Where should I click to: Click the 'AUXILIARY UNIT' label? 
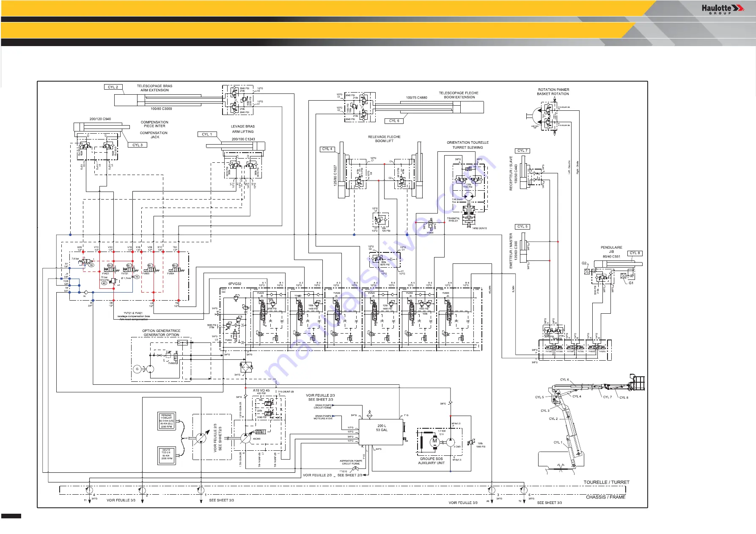coord(431,463)
